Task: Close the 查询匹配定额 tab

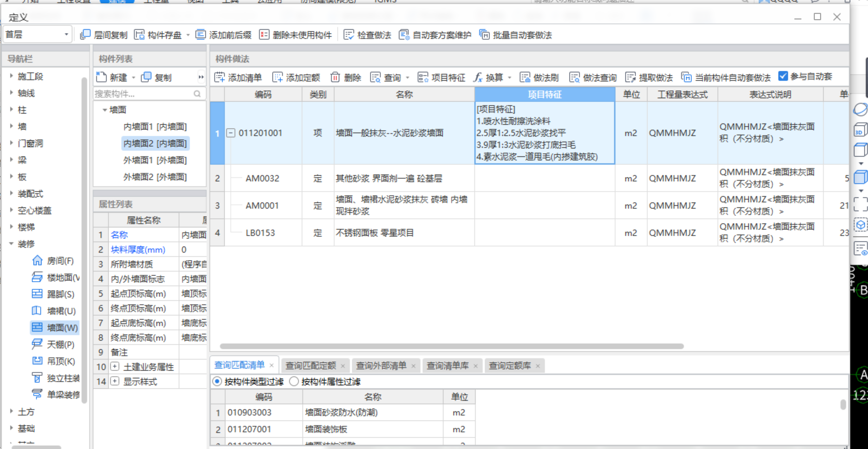Action: 343,366
